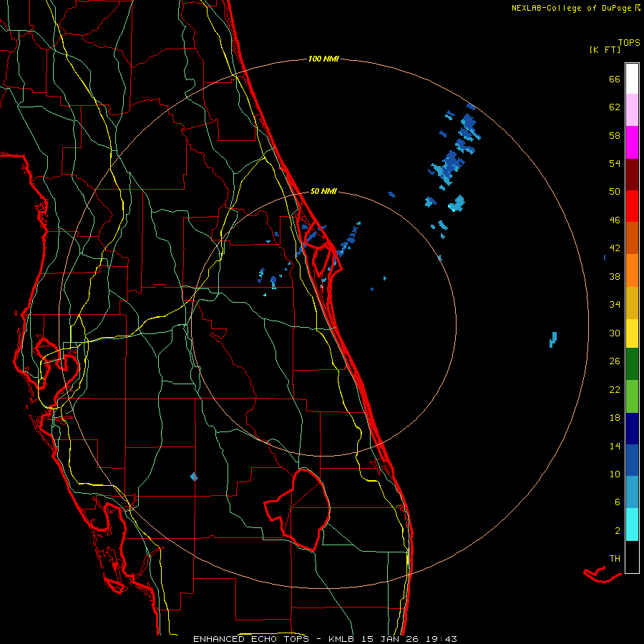Select the 42 scale label
644x644 pixels.
pyautogui.click(x=615, y=248)
